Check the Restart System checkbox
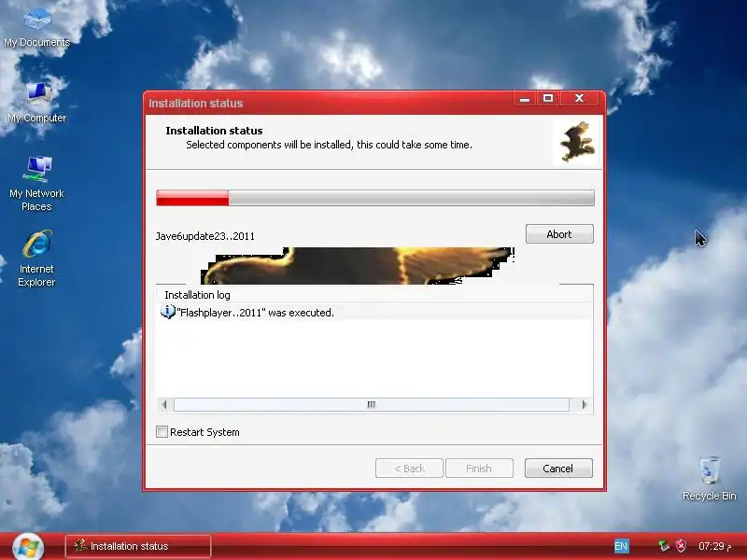Screen dimensions: 747x560 point(162,432)
